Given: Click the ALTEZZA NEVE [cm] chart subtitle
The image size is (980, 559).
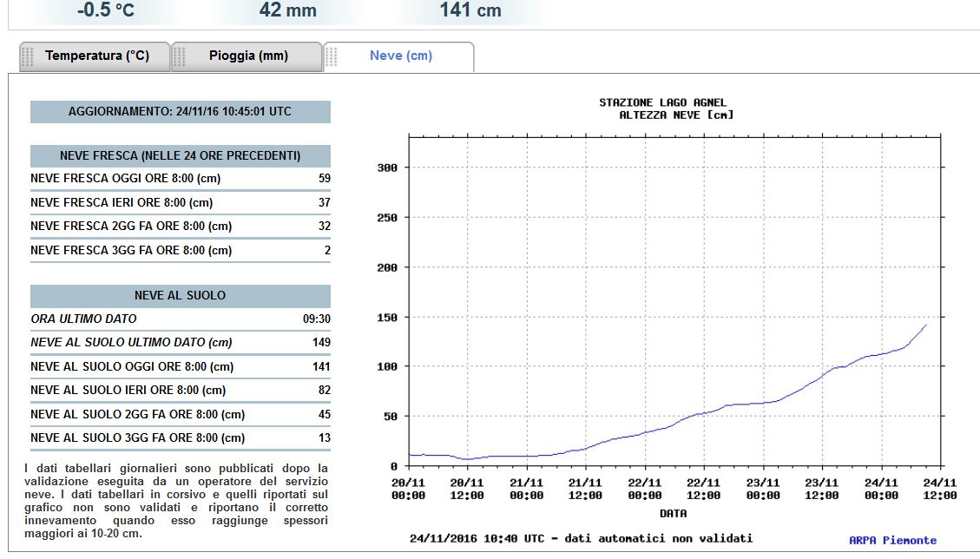Looking at the screenshot, I should click(x=676, y=115).
